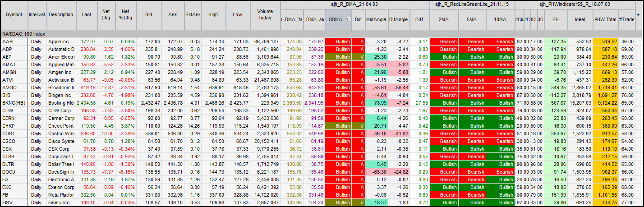Click the BIIB ticker
This screenshot has height=207, width=644.
pyautogui.click(x=8, y=95)
